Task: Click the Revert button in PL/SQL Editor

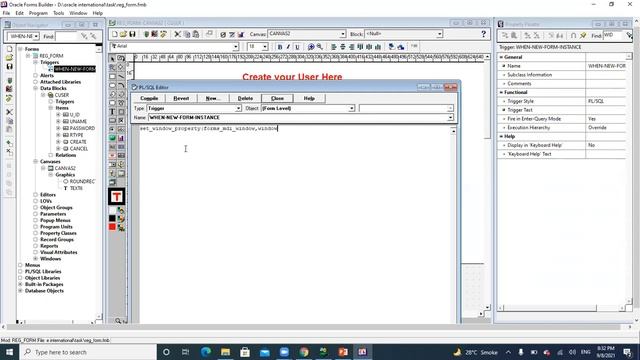Action: tap(181, 98)
